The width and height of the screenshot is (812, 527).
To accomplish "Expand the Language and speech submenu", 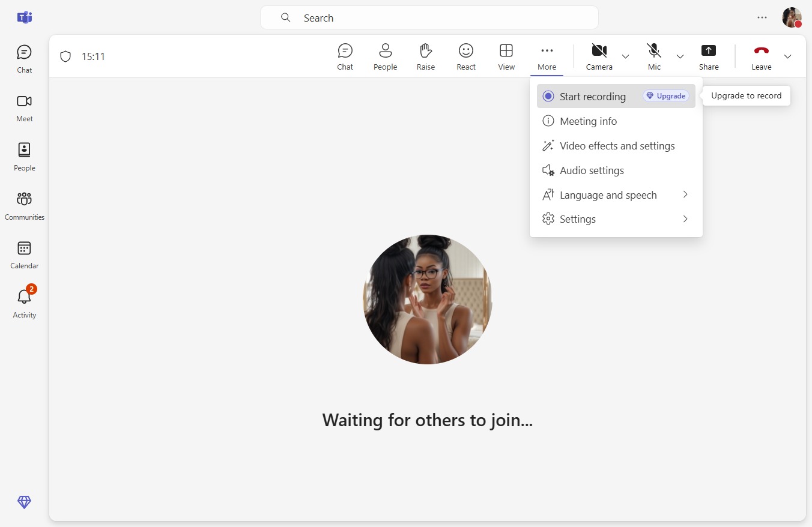I will point(616,195).
